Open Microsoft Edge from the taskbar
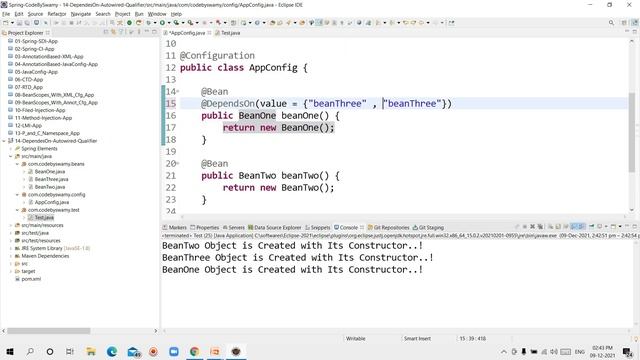 (x=112, y=351)
